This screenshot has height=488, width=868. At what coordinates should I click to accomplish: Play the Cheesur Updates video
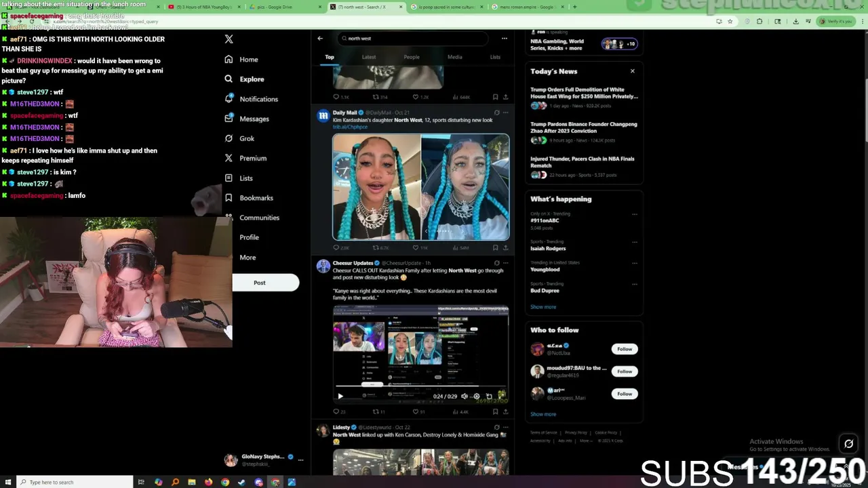click(x=340, y=396)
